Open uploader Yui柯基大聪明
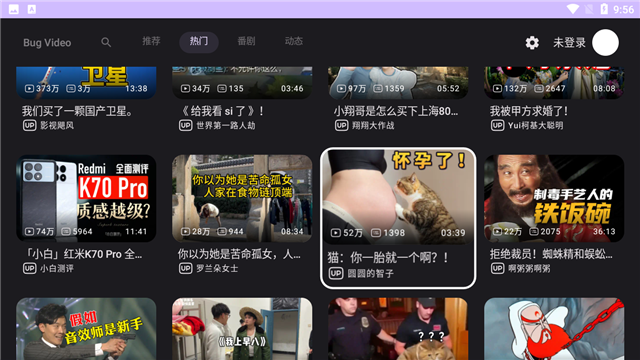640x360 pixels. pos(536,125)
